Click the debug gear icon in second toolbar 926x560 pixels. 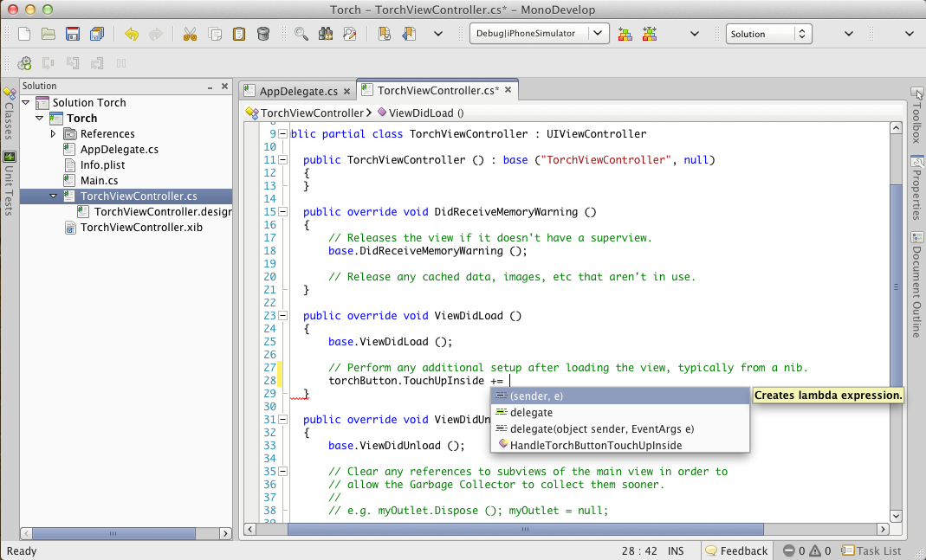[x=24, y=62]
